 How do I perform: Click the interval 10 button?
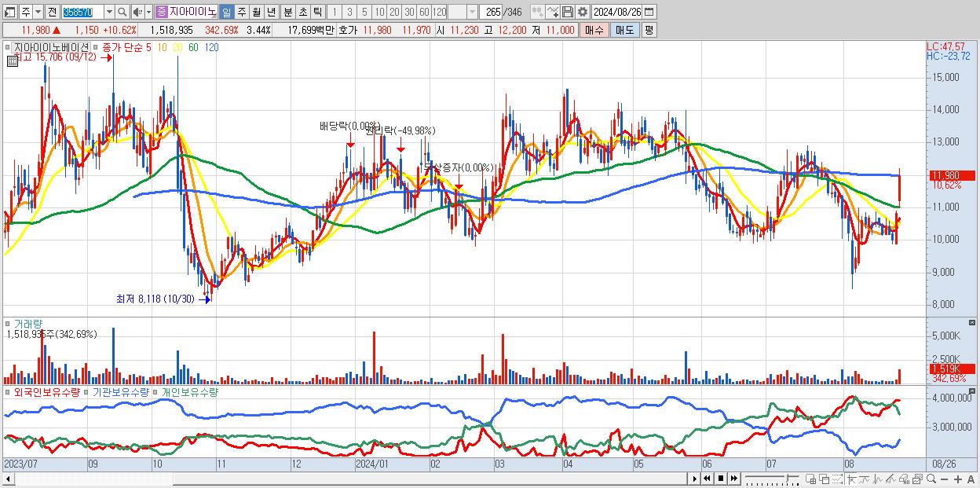click(379, 12)
